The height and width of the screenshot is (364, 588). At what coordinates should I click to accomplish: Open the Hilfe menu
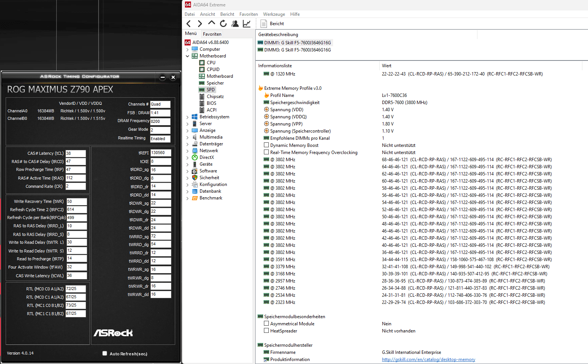[295, 14]
